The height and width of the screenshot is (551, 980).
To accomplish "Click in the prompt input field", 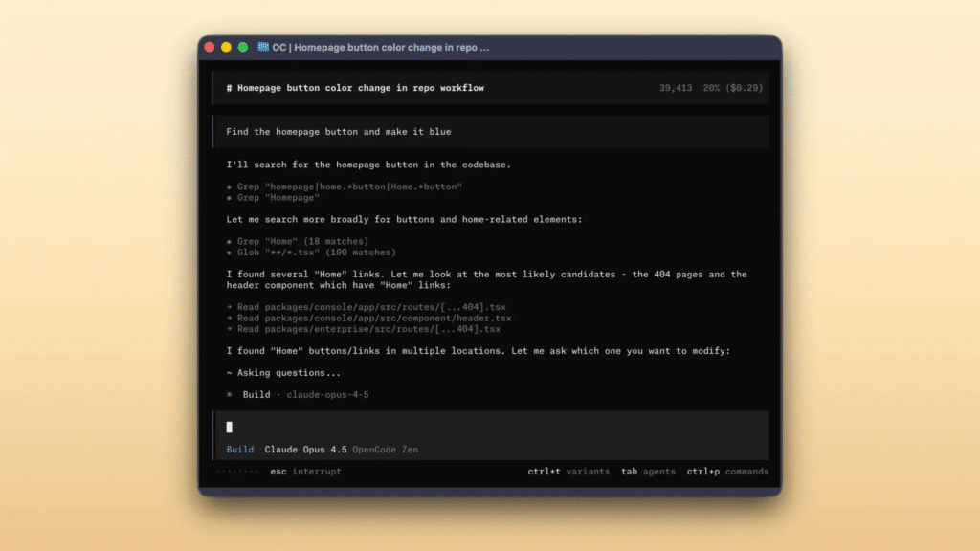I will 479,427.
